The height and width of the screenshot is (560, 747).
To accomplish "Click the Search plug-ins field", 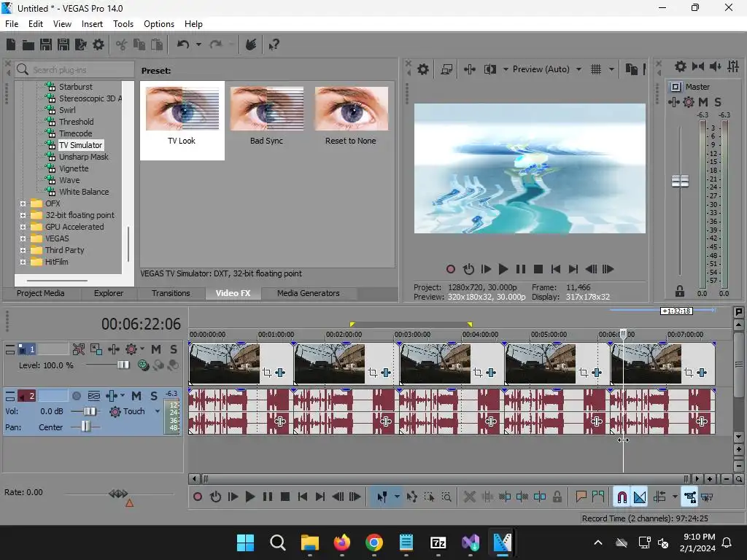I will point(74,70).
